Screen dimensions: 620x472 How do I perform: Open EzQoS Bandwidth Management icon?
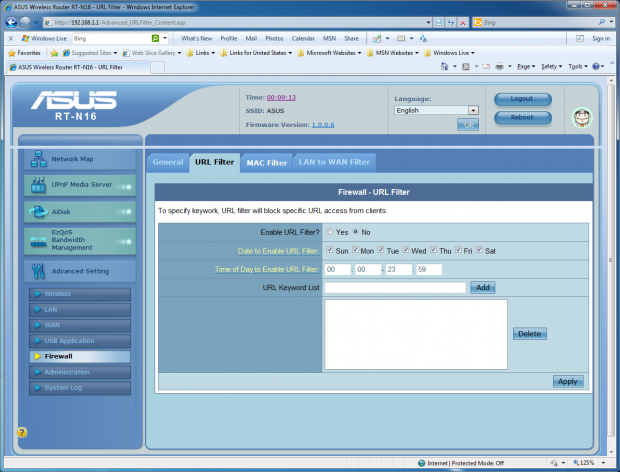pyautogui.click(x=38, y=242)
